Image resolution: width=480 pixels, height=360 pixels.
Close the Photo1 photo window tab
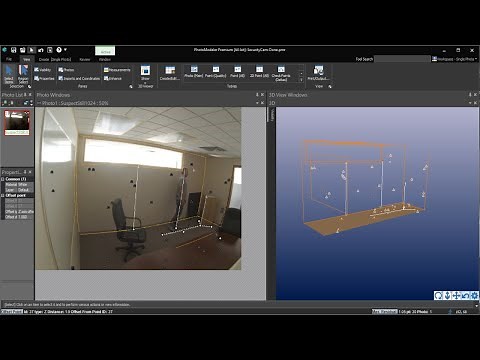(262, 103)
